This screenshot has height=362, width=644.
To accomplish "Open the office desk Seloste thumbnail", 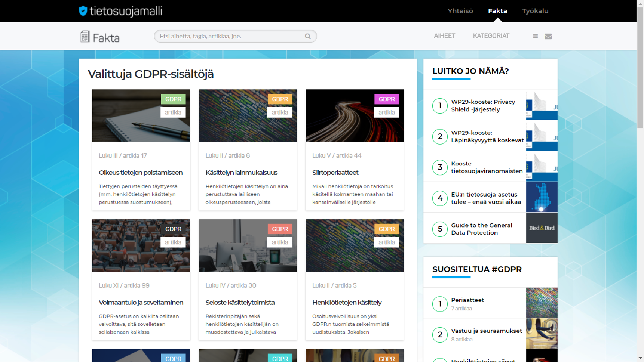I will click(x=248, y=246).
